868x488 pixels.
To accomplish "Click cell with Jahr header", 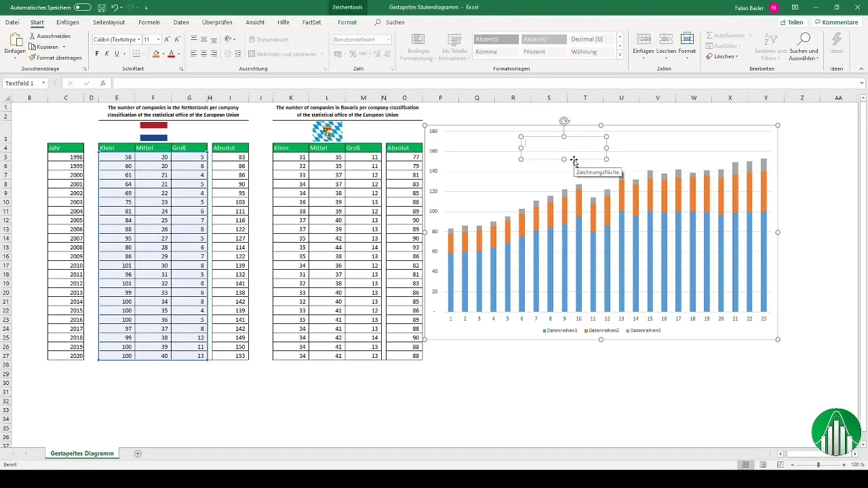I will [x=66, y=148].
